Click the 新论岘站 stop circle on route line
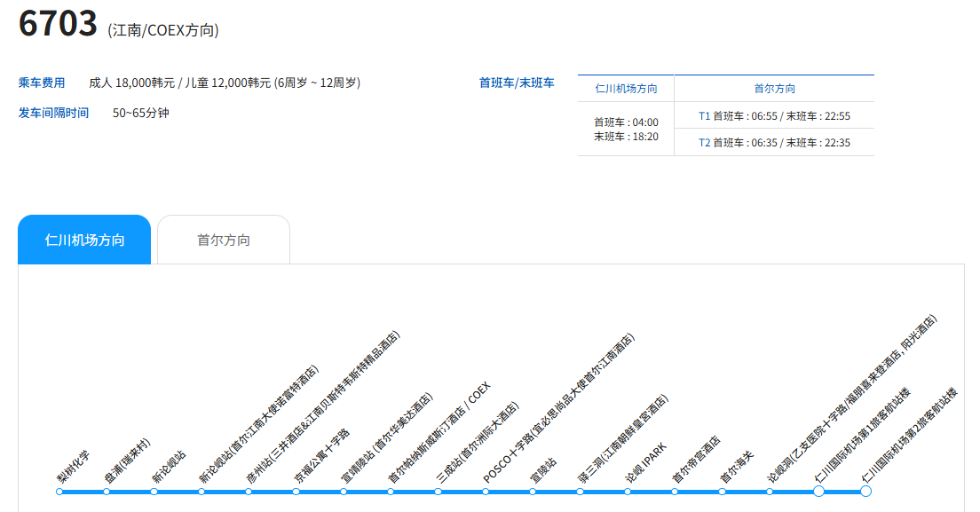 (x=154, y=492)
